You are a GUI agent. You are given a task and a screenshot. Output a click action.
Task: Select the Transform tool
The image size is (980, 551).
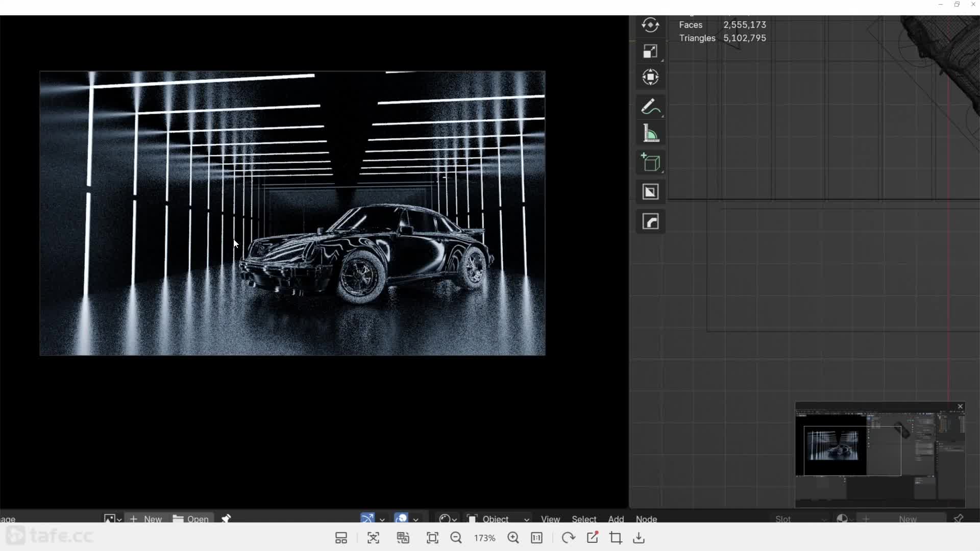coord(650,78)
